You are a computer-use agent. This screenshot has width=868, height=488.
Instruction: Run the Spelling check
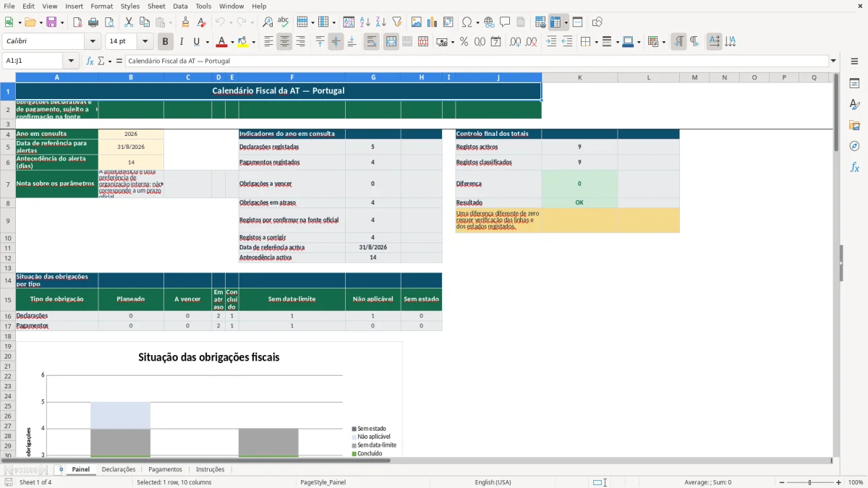click(284, 22)
